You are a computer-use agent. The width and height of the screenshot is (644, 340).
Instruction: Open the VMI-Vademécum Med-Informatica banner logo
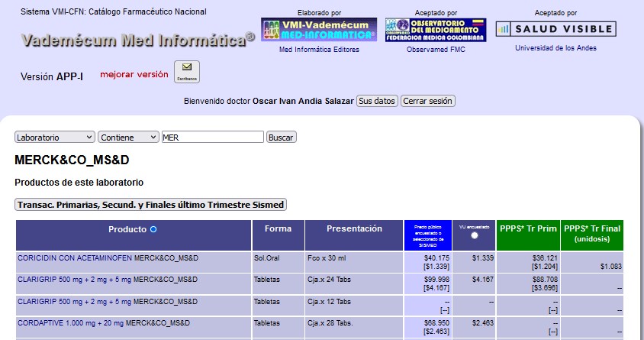319,30
